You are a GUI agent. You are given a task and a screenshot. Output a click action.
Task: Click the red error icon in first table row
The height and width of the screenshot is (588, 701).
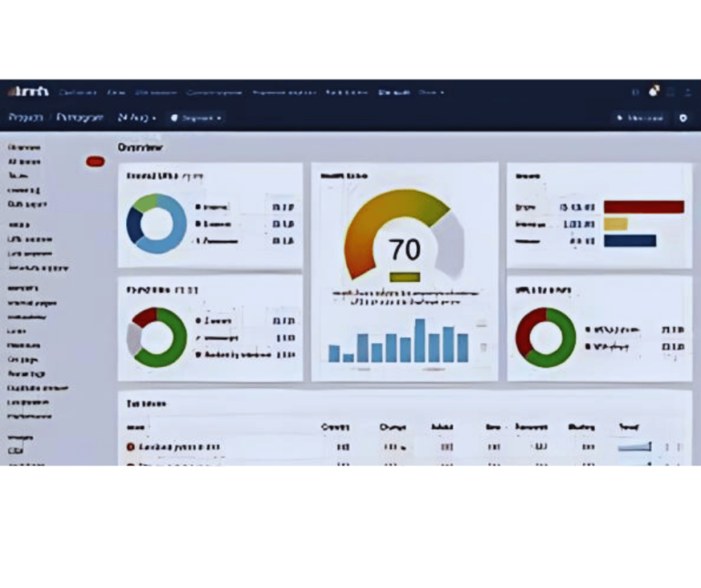coord(131,447)
